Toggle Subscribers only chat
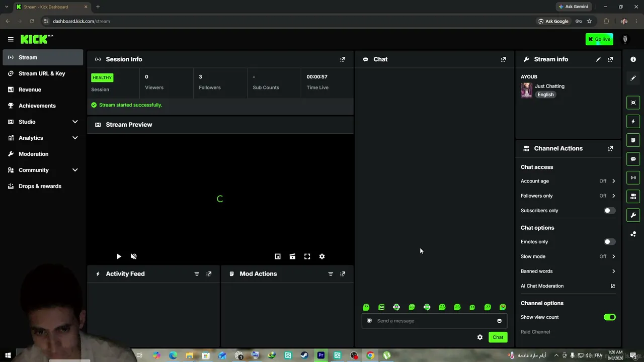 pyautogui.click(x=609, y=211)
